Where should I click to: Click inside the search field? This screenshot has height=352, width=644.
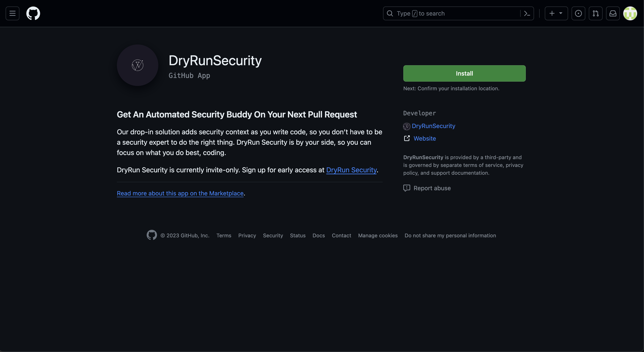[450, 13]
